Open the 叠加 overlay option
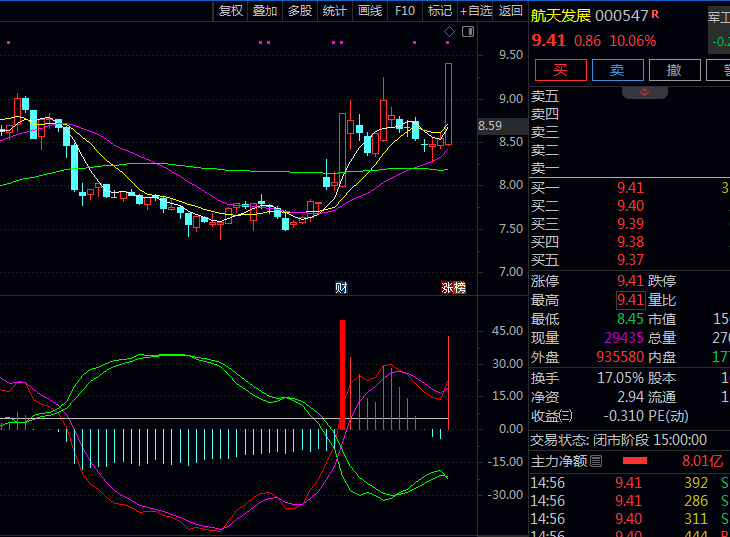 point(265,11)
